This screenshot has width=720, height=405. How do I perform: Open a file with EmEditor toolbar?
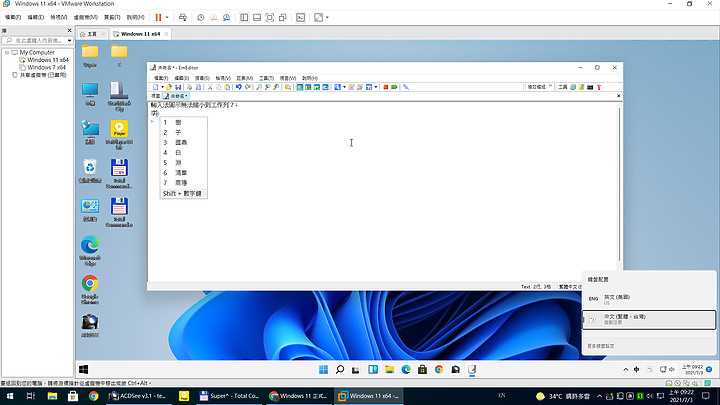click(x=169, y=87)
